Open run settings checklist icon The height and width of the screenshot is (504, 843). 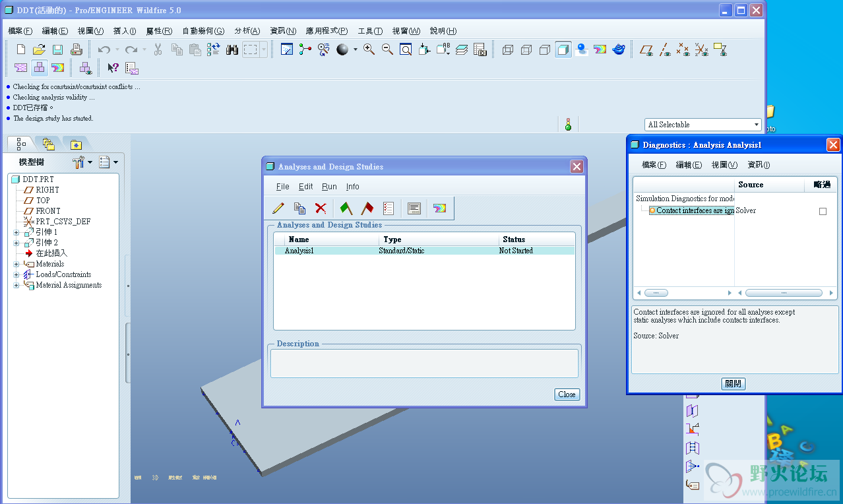pyautogui.click(x=389, y=208)
